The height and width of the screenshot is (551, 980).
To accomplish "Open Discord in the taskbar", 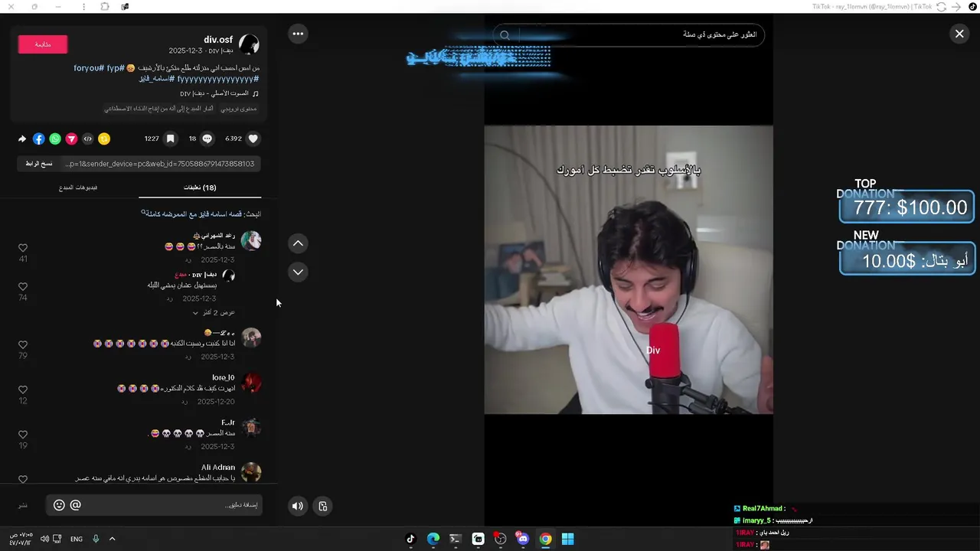I will (523, 539).
